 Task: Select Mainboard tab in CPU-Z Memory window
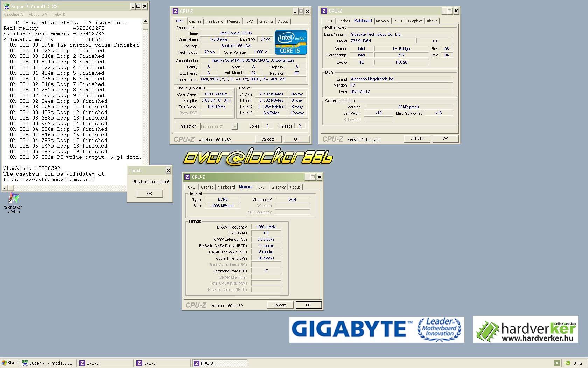click(226, 187)
